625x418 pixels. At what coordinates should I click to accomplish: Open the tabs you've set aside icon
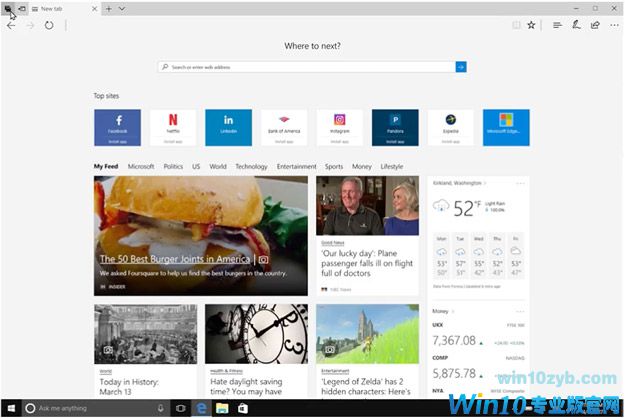(8, 9)
